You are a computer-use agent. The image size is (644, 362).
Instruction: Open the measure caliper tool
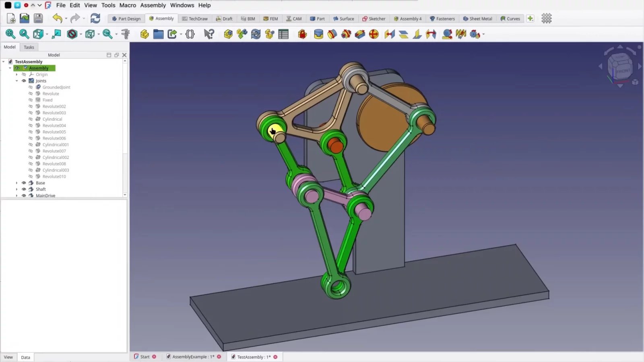coord(126,34)
